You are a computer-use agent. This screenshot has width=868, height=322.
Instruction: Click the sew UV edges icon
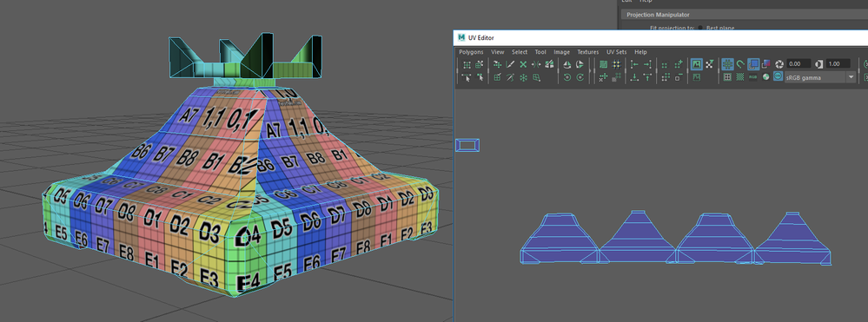coord(536,65)
